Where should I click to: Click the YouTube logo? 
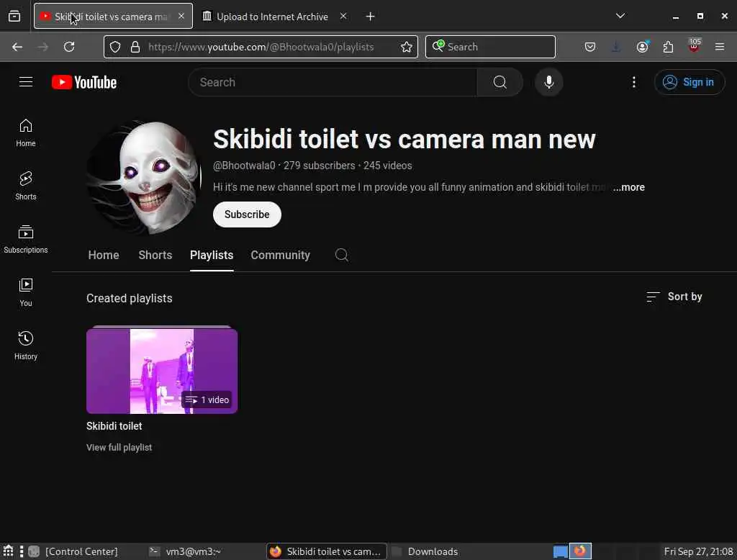click(84, 82)
